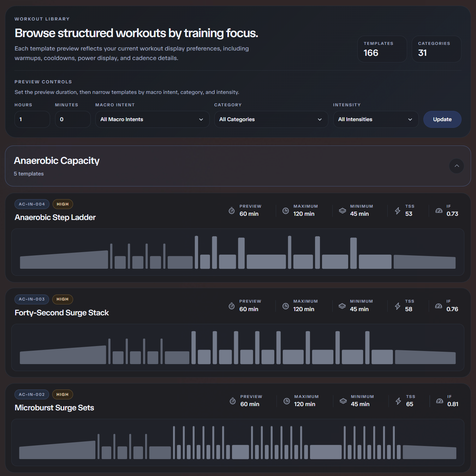Click the IF value 0.76
This screenshot has width=476, height=476.
(452, 309)
